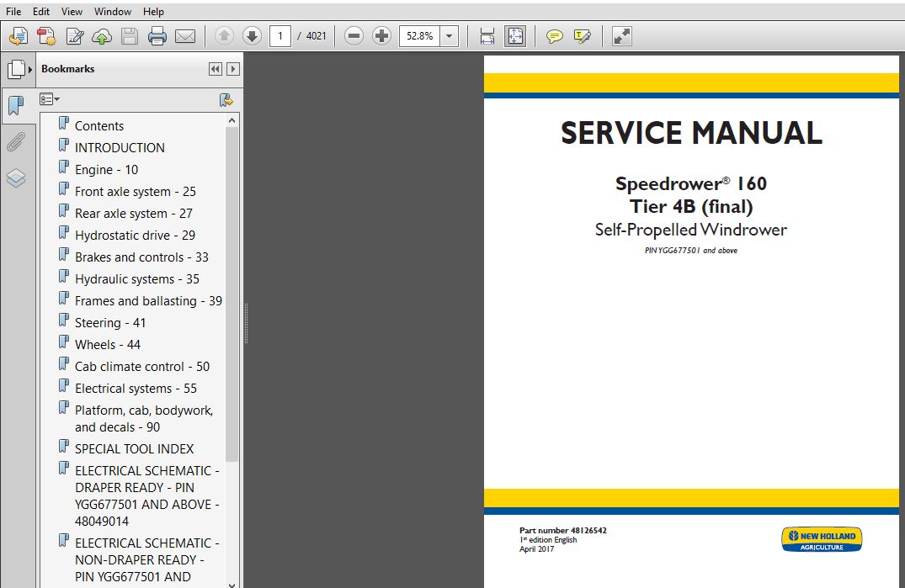Open the Contents bookmark
The height and width of the screenshot is (588, 905).
pyautogui.click(x=98, y=125)
